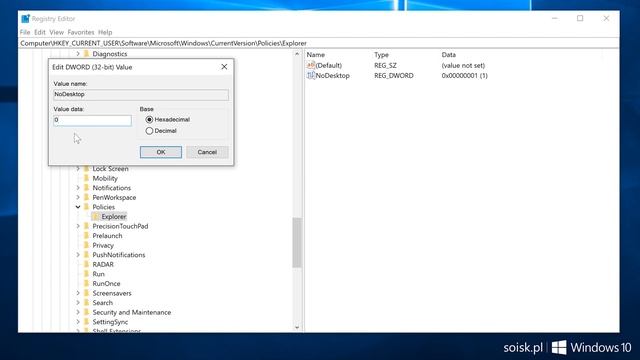The height and width of the screenshot is (360, 640).
Task: Collapse the Policies tree node
Action: click(78, 207)
